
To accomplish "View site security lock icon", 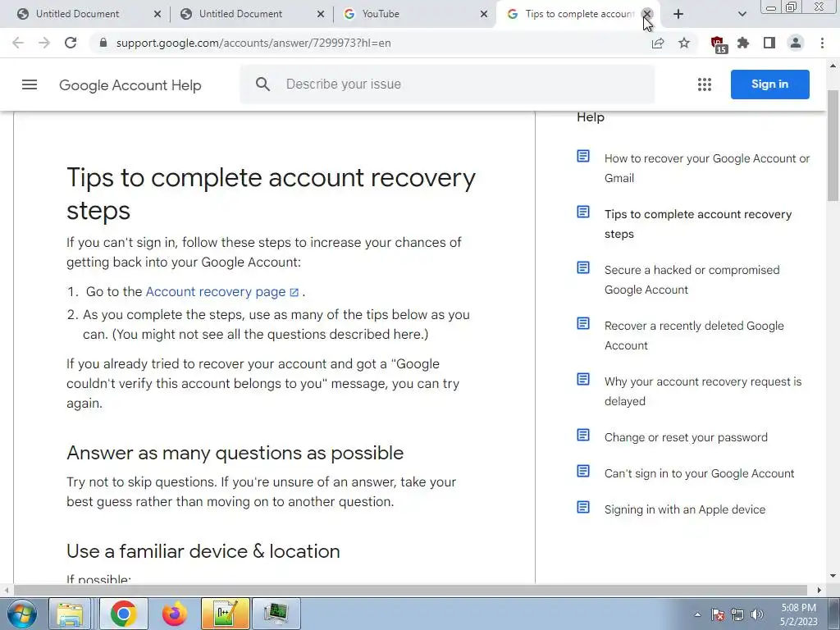I will pos(103,43).
